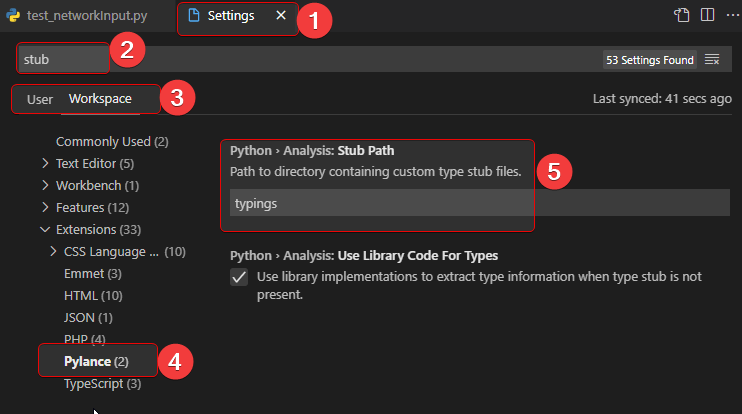Select Emmet (3) extension category
742x414 pixels.
click(x=93, y=273)
